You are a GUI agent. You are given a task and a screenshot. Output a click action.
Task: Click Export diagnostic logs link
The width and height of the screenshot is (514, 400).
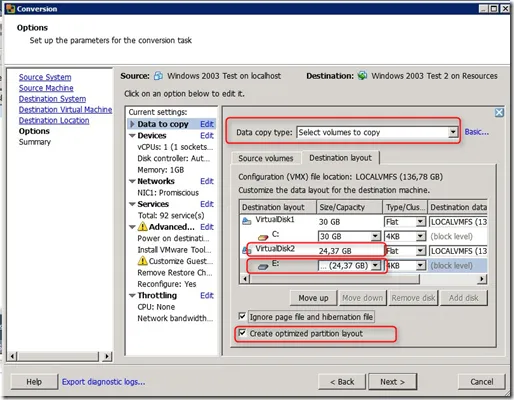tap(103, 382)
